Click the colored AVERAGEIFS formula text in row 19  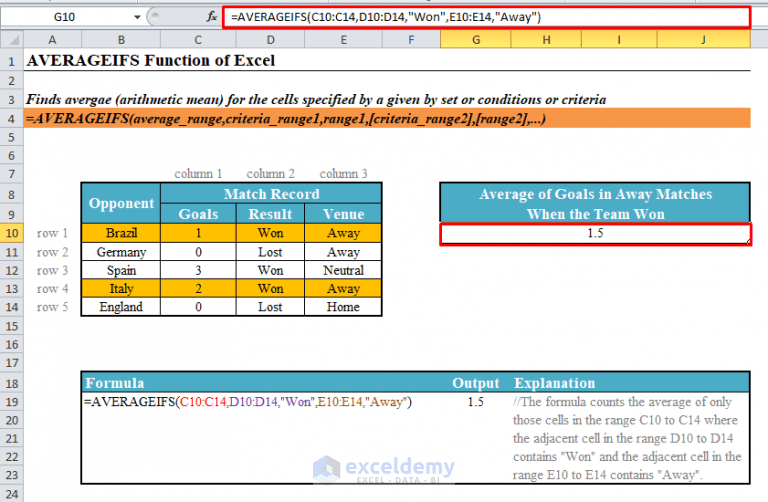[248, 402]
